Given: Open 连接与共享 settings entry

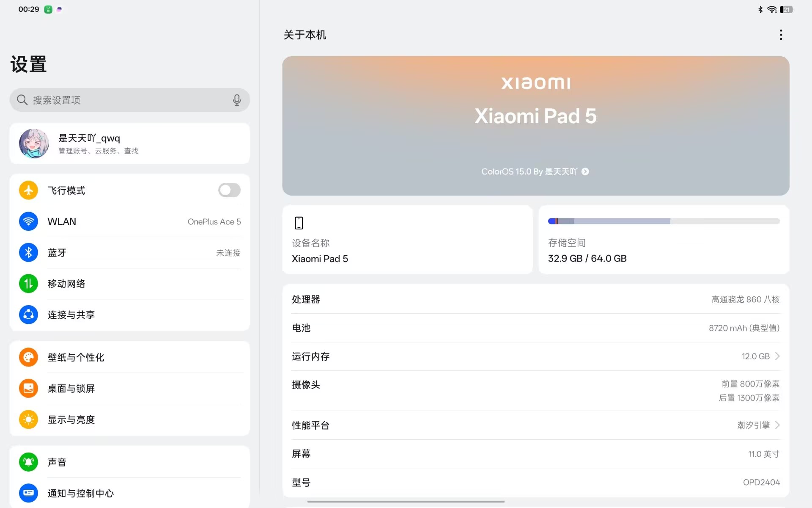Looking at the screenshot, I should point(130,315).
